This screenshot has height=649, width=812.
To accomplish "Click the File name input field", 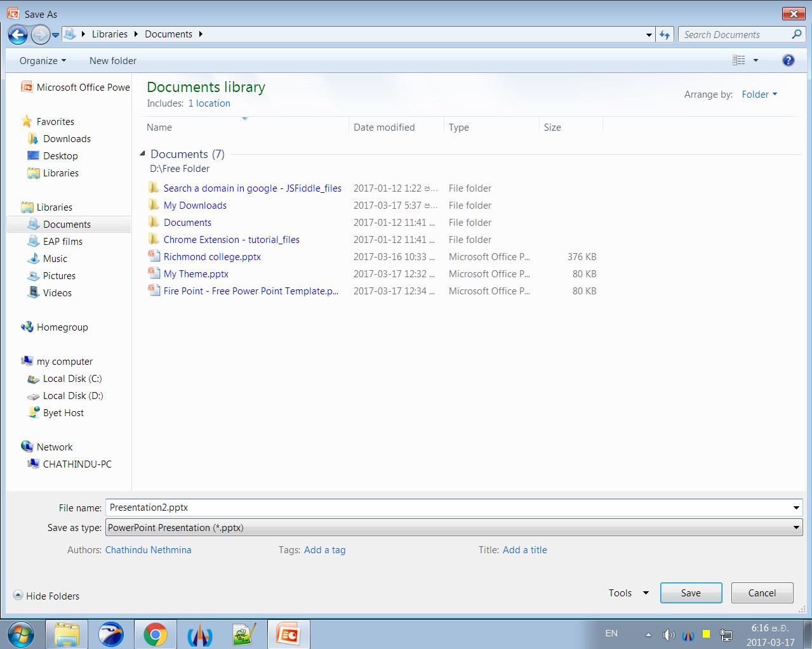I will (x=448, y=508).
